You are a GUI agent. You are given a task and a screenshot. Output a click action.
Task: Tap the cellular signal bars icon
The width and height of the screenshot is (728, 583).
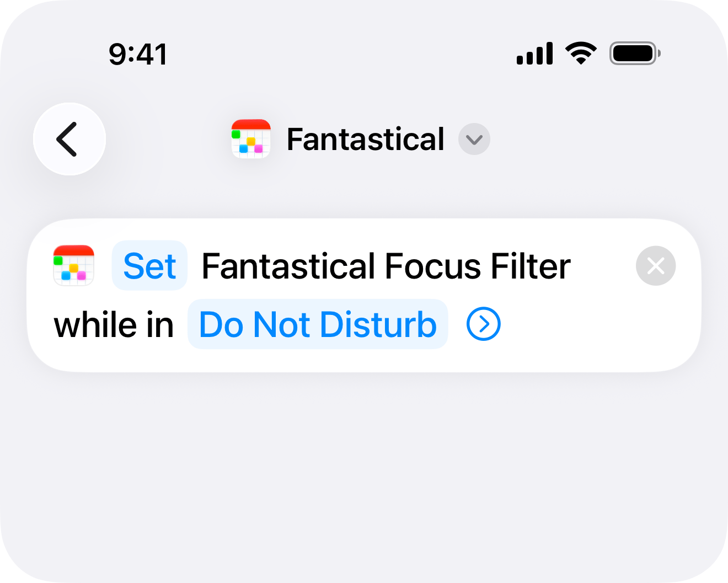[x=534, y=54]
